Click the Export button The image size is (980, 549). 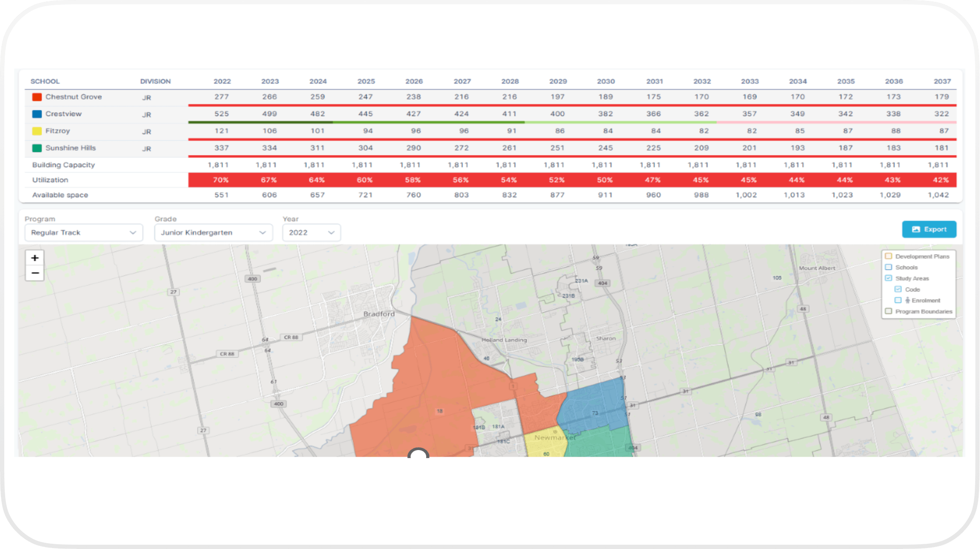click(x=929, y=229)
